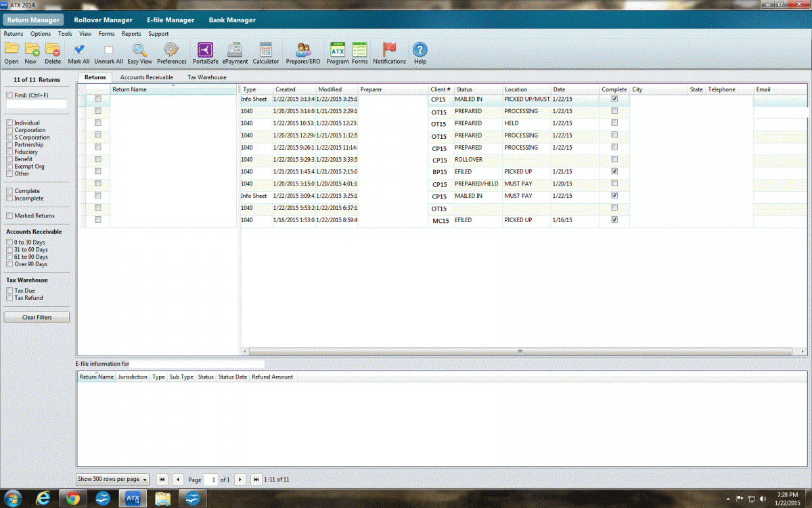Open Easy View magnifier icon
The image size is (812, 508).
point(139,49)
